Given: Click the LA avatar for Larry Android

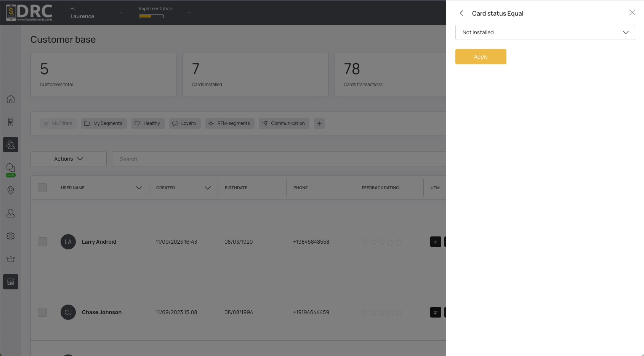Looking at the screenshot, I should (x=68, y=242).
